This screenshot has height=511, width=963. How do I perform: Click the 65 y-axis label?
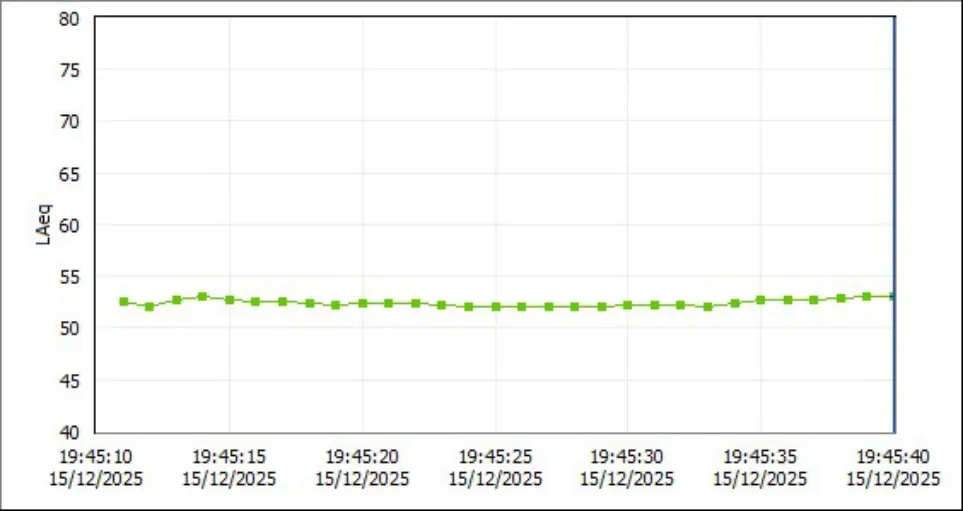[69, 174]
